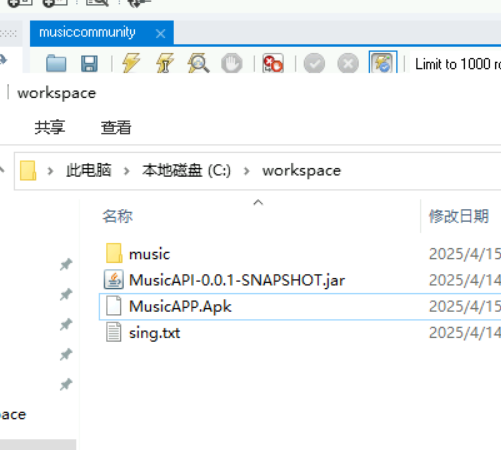
Task: Click pin icon beside the music row
Action: [66, 265]
